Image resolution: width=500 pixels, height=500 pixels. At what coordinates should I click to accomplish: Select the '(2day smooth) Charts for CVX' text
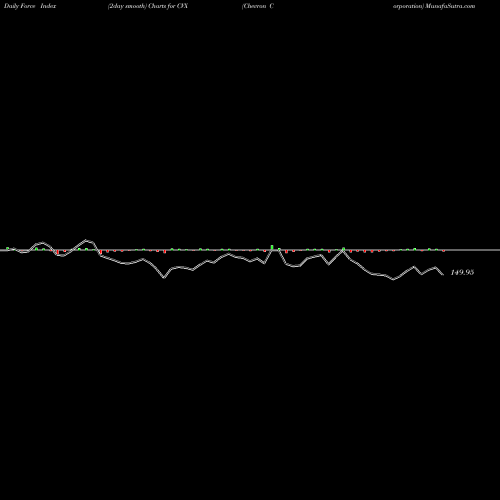coord(148,6)
